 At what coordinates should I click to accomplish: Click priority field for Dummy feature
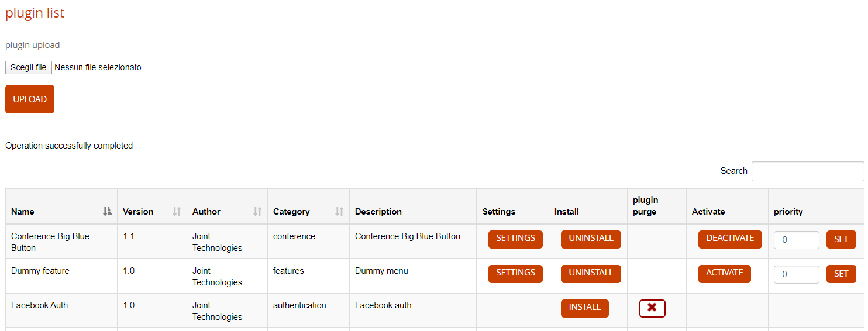click(x=796, y=274)
